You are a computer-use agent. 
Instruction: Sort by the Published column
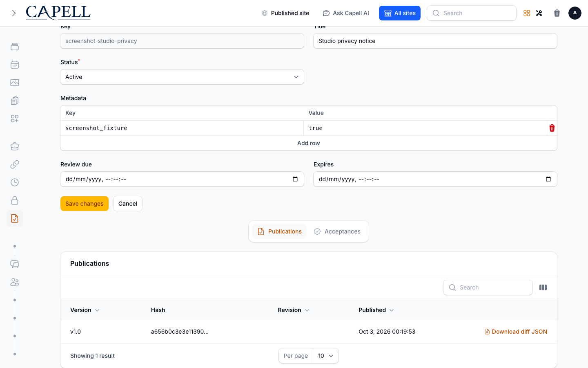pyautogui.click(x=376, y=310)
